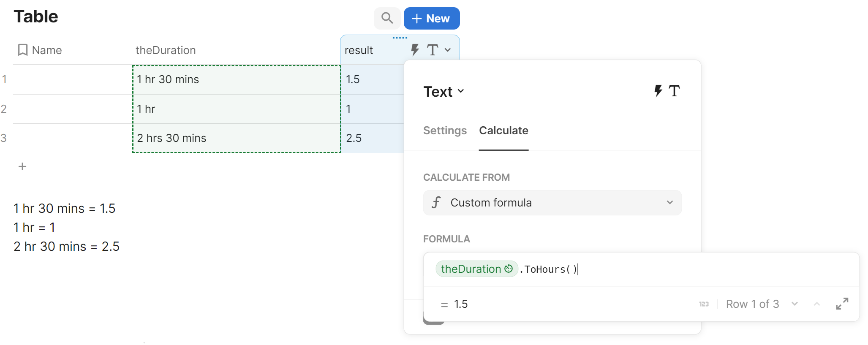Click the T type icon in result header

point(433,50)
